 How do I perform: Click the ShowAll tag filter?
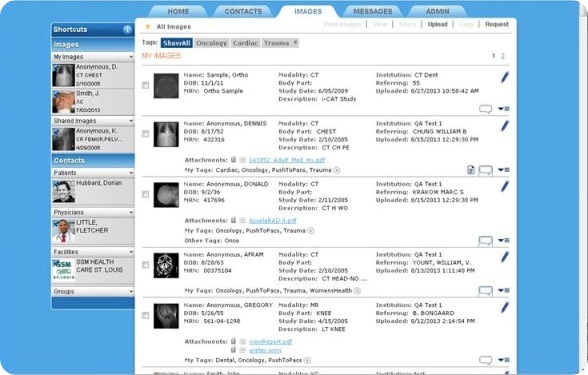[x=177, y=43]
